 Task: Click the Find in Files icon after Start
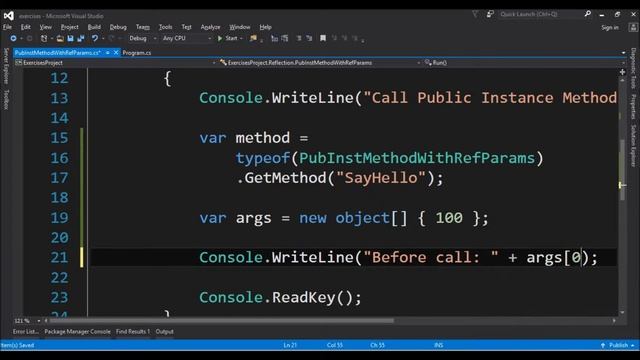coord(253,38)
